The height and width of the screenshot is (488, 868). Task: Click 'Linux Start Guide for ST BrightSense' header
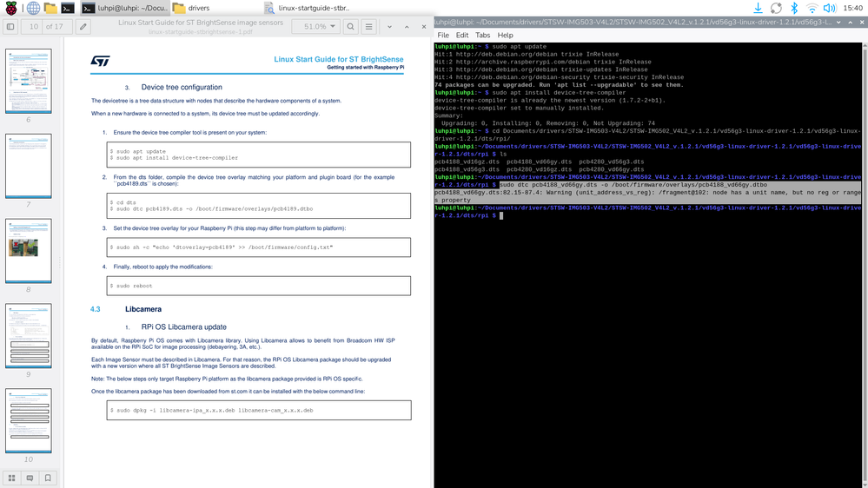pyautogui.click(x=339, y=59)
